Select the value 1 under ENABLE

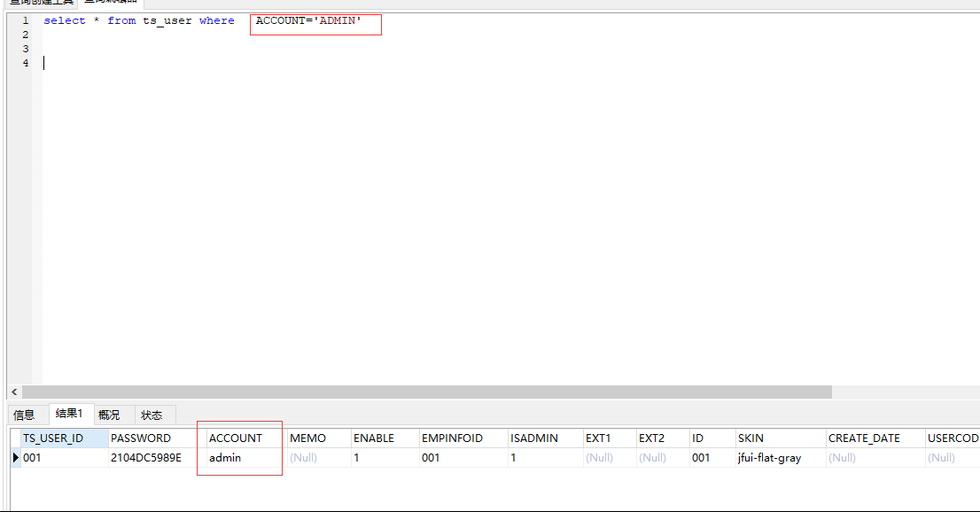coord(385,458)
